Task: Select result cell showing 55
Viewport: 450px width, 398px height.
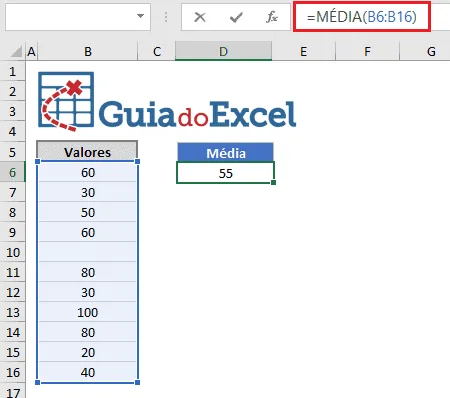Action: (225, 173)
